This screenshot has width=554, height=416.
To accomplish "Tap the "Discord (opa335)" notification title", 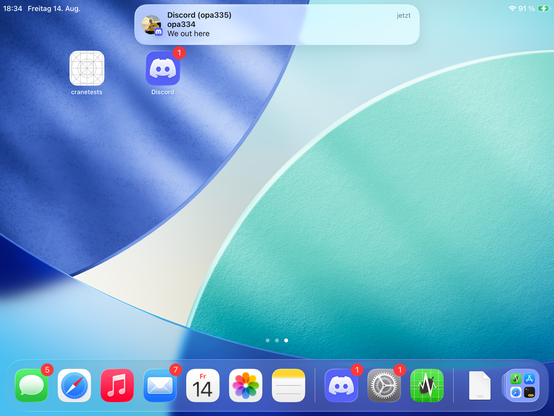I will 199,15.
